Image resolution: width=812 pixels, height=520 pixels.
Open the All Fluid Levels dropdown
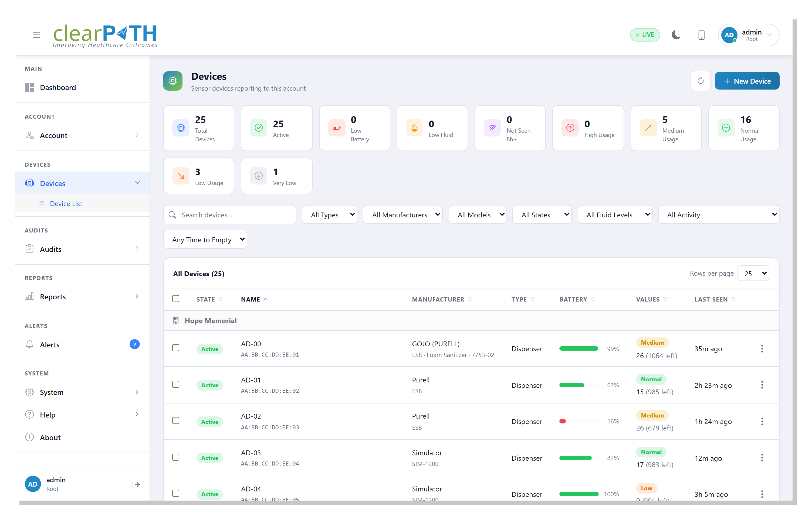pos(615,215)
